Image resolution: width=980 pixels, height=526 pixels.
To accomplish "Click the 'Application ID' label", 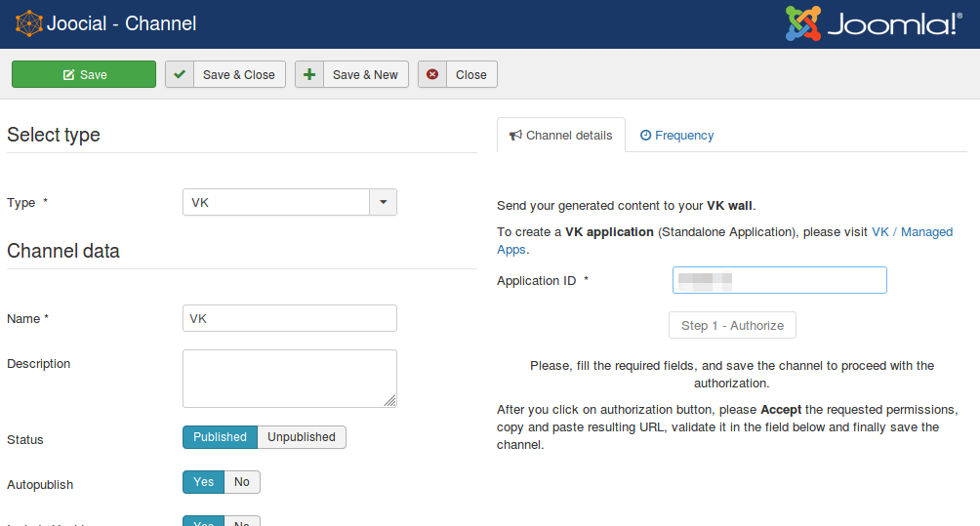I will (x=536, y=281).
